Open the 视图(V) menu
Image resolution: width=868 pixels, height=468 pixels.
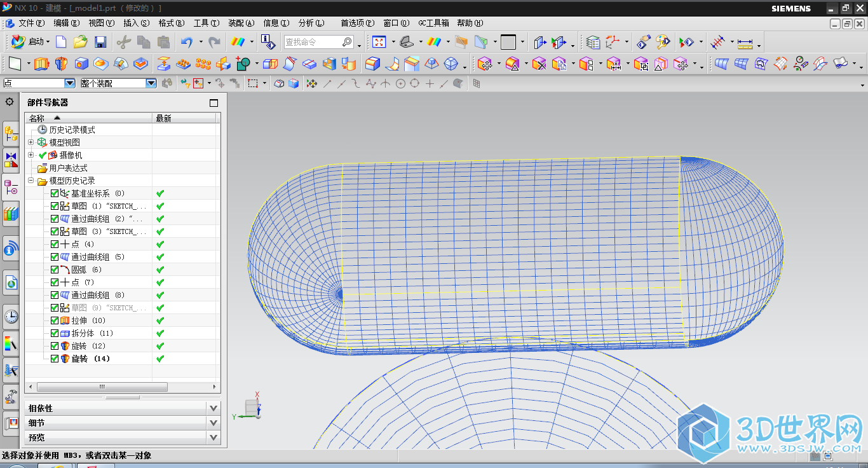(101, 23)
